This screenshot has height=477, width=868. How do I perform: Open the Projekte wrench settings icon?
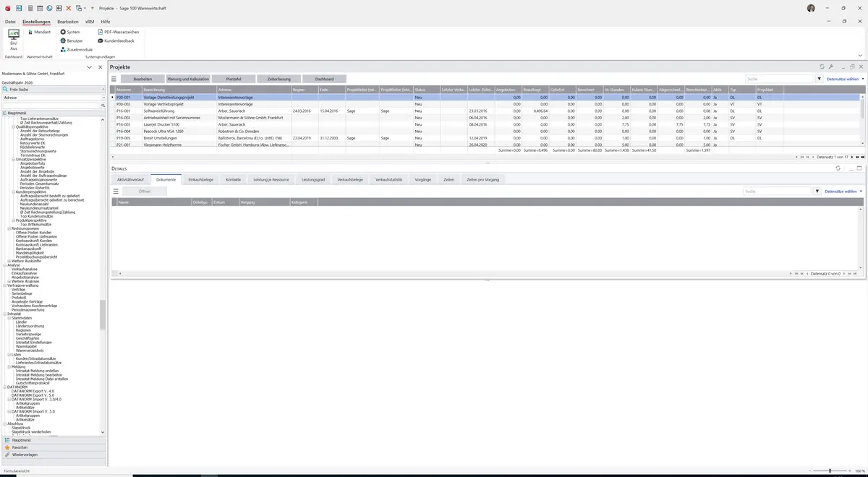tap(831, 67)
